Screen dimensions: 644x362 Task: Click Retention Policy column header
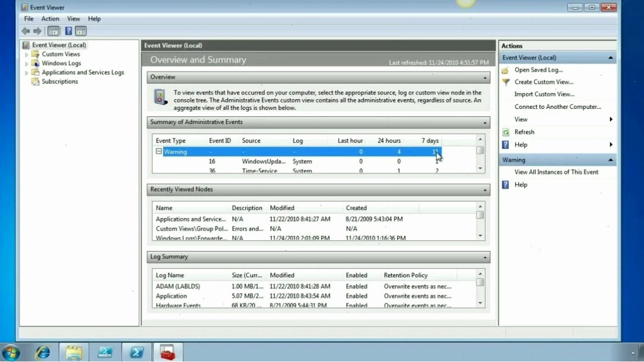point(406,275)
